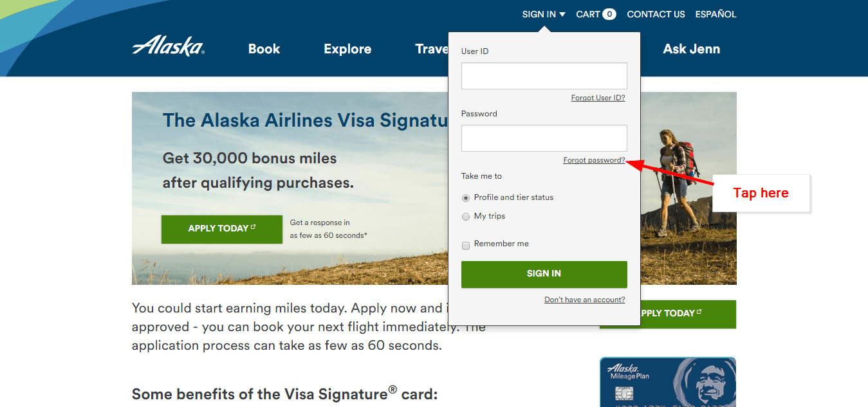Viewport: 868px width, 407px height.
Task: Open the shopping cart with 0 items
Action: [x=595, y=14]
